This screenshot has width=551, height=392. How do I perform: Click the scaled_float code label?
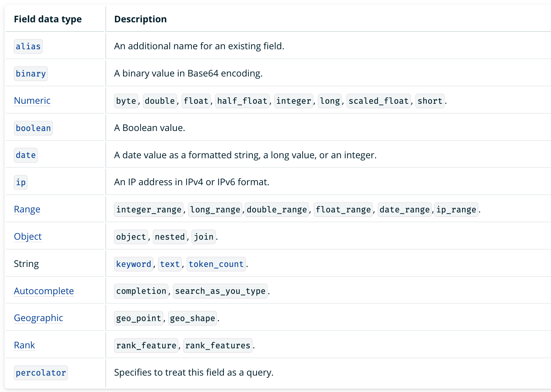[x=378, y=101]
